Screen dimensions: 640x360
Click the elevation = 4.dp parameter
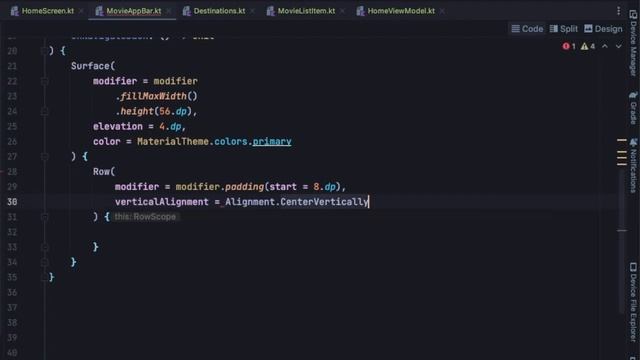click(138, 127)
